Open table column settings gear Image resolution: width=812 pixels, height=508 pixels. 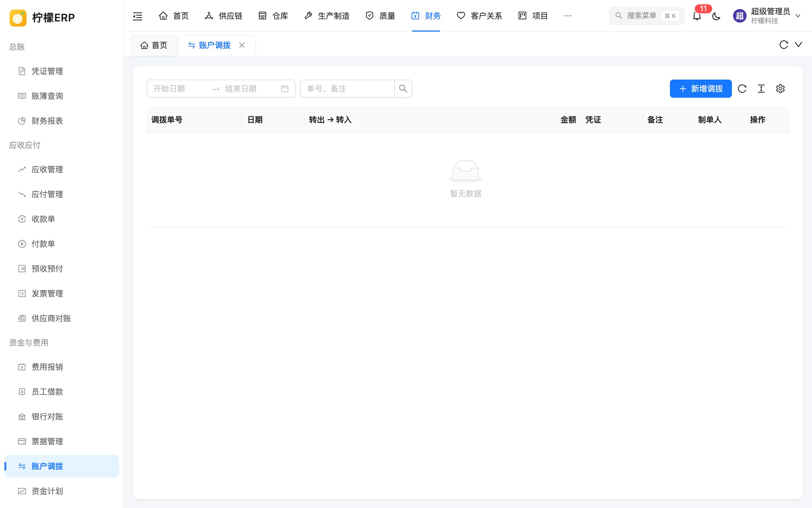780,89
